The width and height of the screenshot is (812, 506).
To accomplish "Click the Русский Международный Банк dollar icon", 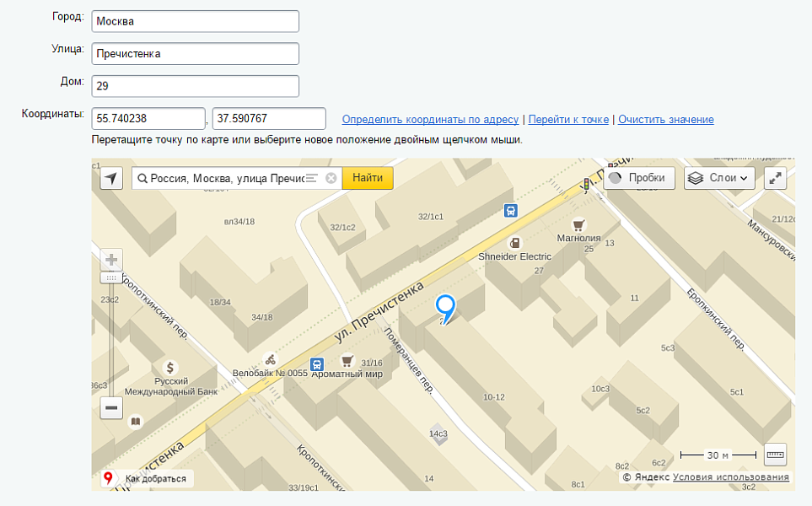I will (x=170, y=368).
